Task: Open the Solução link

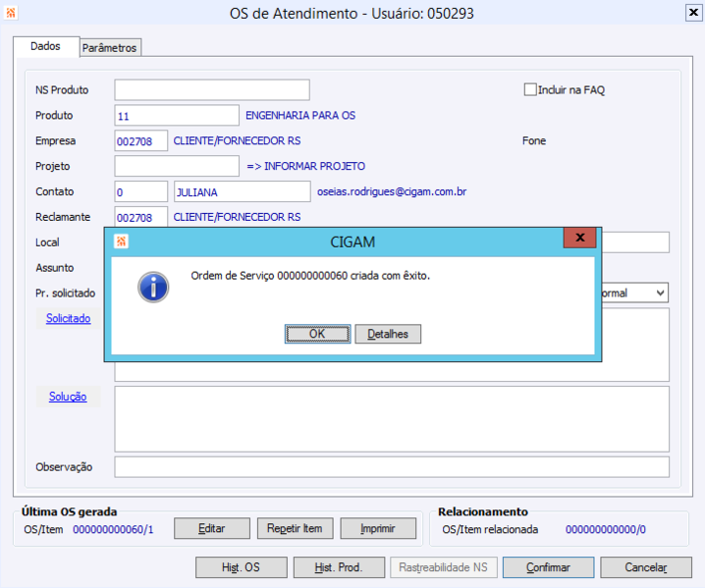Action: tap(68, 397)
